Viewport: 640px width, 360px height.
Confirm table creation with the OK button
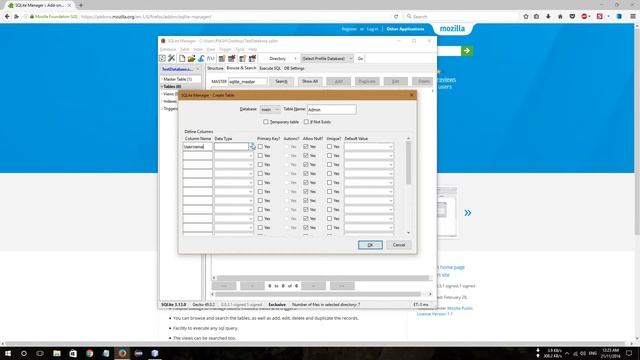click(x=370, y=245)
